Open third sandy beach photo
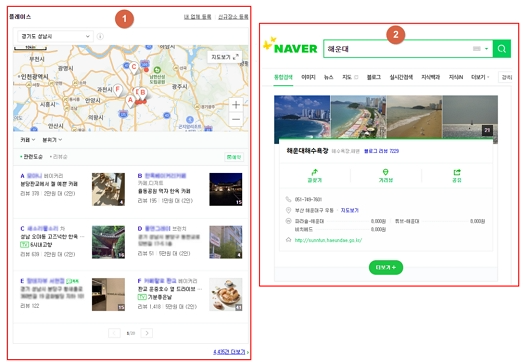This screenshot has width=524, height=362. 415,117
